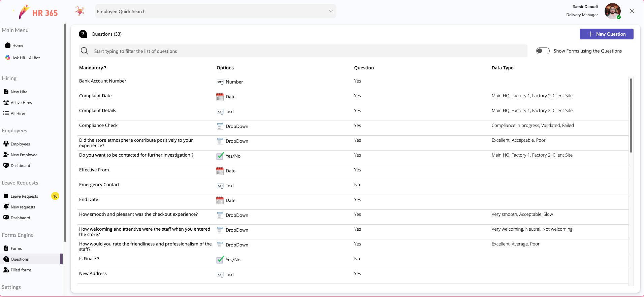This screenshot has height=297, width=644.
Task: Click the Yes/No checkmark for further investigation question
Action: [x=220, y=156]
